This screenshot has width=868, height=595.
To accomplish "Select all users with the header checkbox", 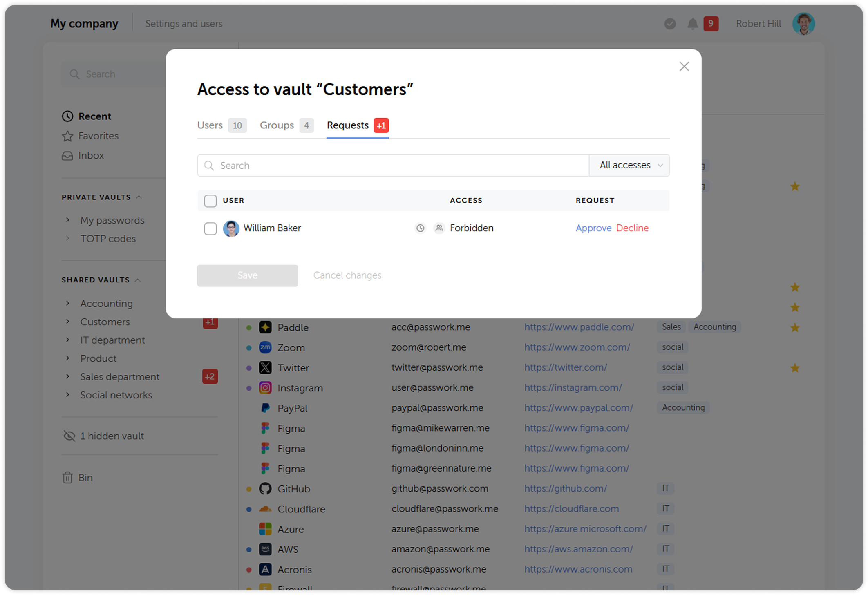I will tap(210, 201).
